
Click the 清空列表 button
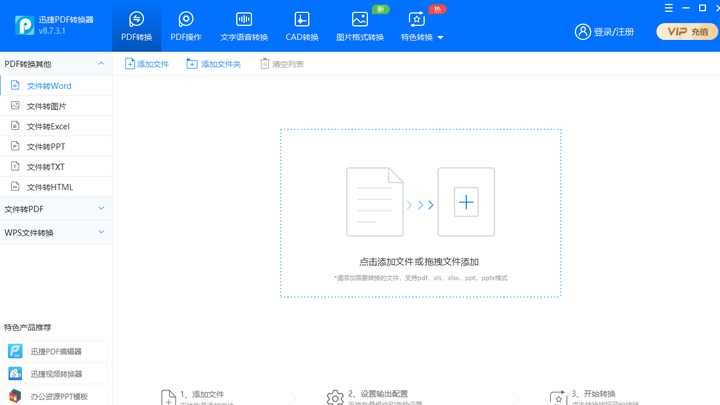coord(282,64)
